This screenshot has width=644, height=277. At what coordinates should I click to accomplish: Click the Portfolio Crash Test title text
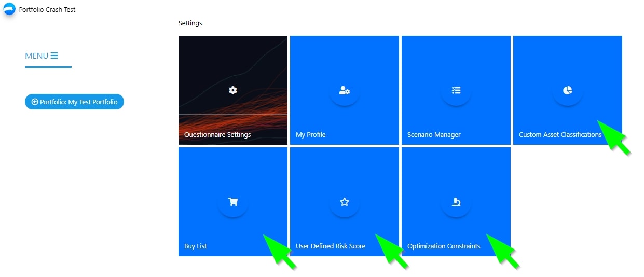click(x=47, y=9)
